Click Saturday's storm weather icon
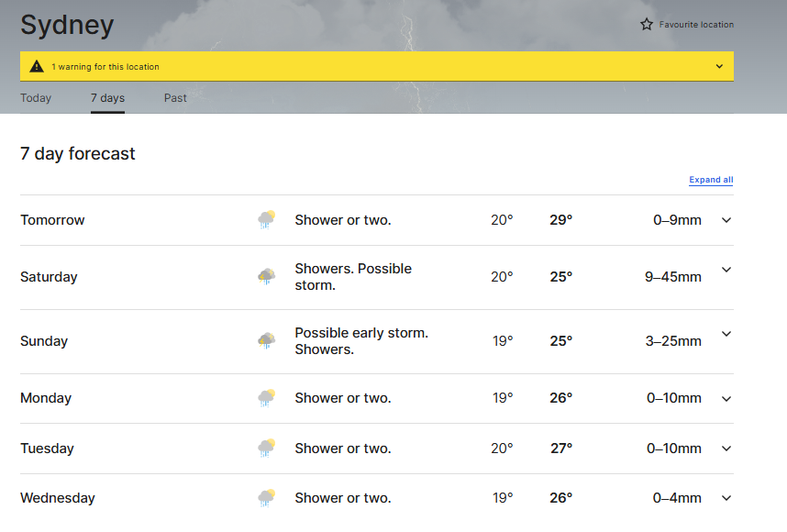787x532 pixels. [x=267, y=276]
